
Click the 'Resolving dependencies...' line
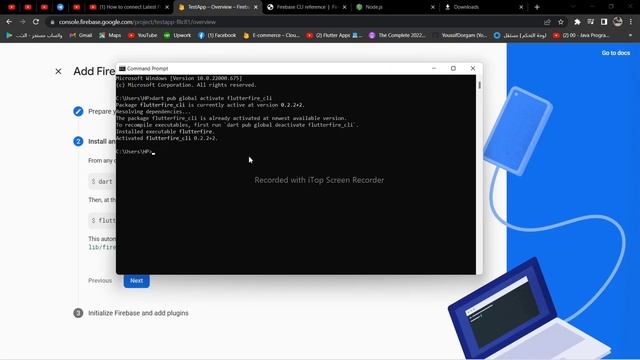click(x=153, y=111)
